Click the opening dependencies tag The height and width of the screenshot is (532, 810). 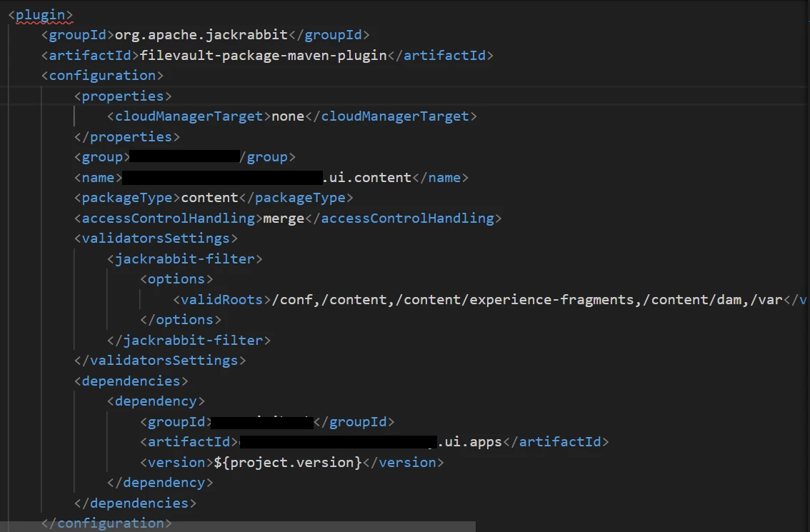pyautogui.click(x=131, y=381)
